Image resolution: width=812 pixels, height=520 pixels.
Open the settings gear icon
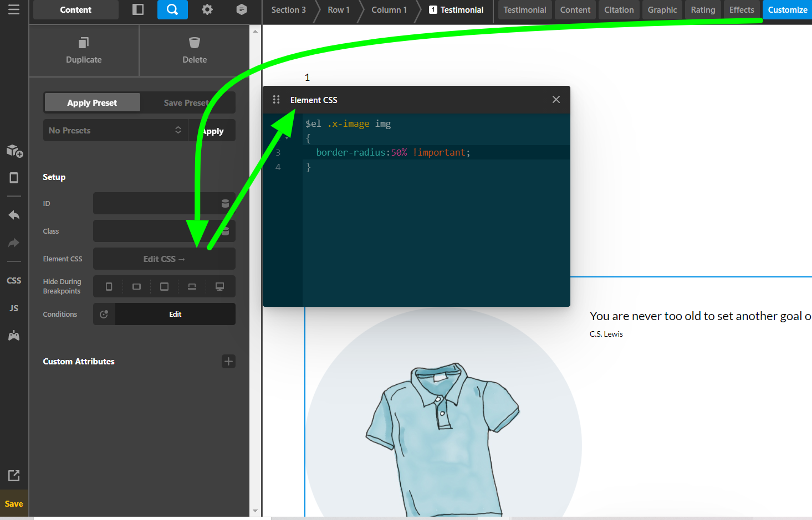coord(207,10)
